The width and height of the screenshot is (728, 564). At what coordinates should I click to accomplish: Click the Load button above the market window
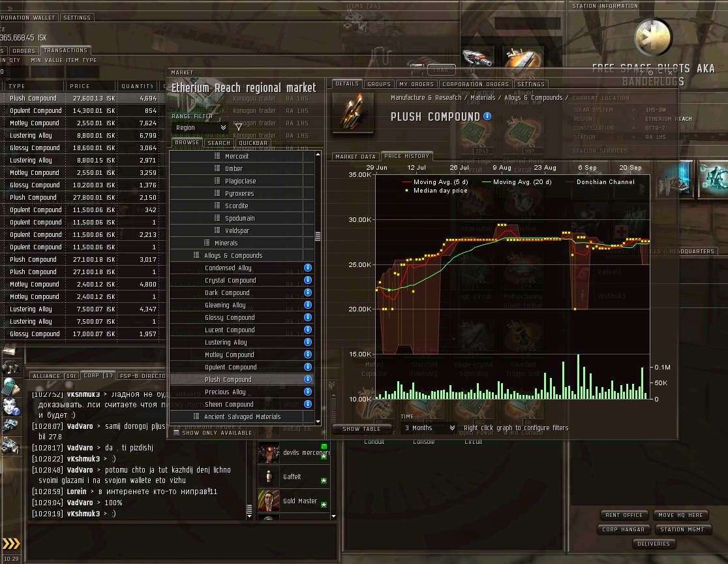tap(440, 70)
